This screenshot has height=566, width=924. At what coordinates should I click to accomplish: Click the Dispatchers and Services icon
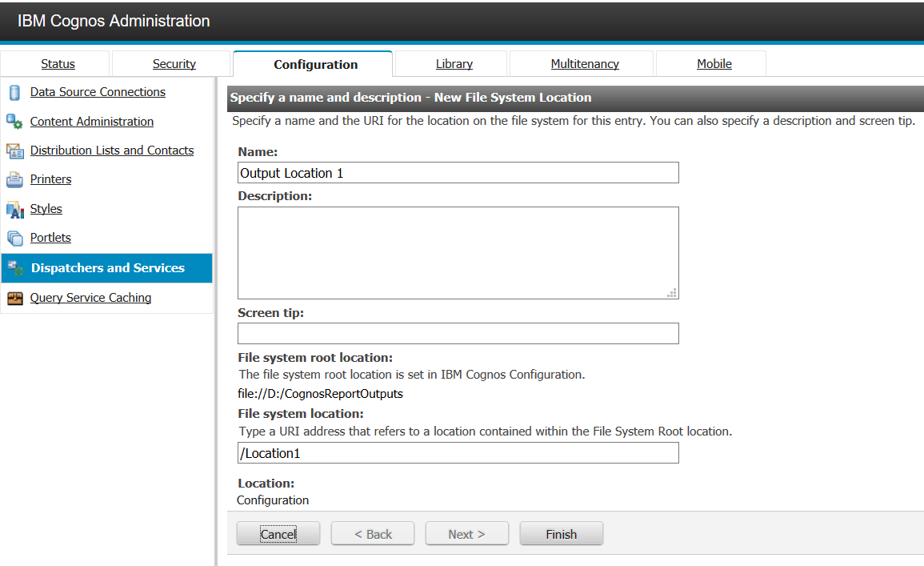tap(15, 267)
